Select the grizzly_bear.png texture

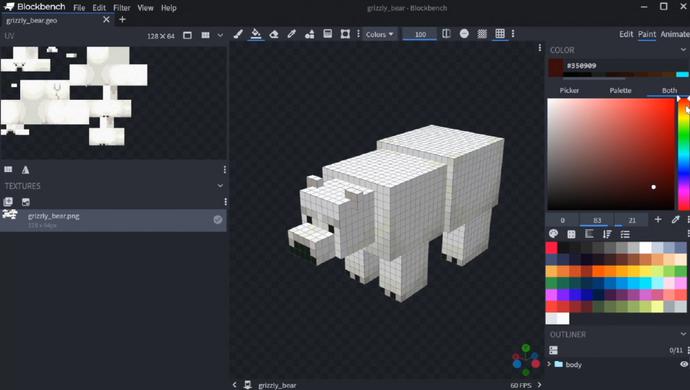113,220
